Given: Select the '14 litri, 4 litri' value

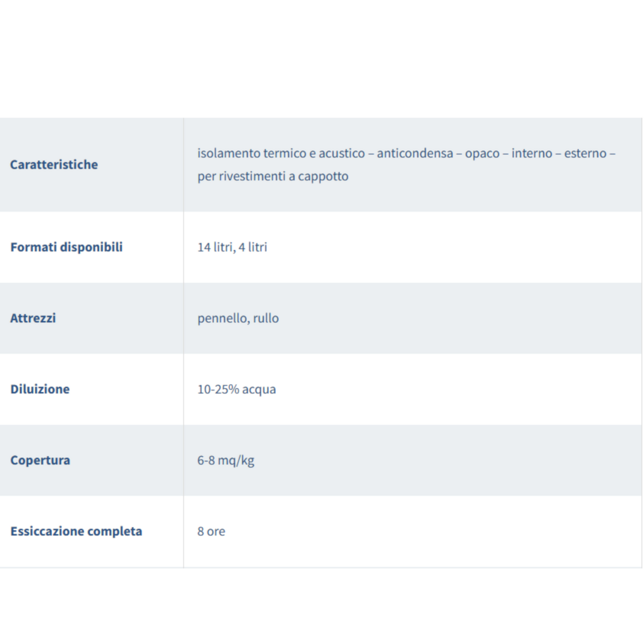Looking at the screenshot, I should [232, 247].
